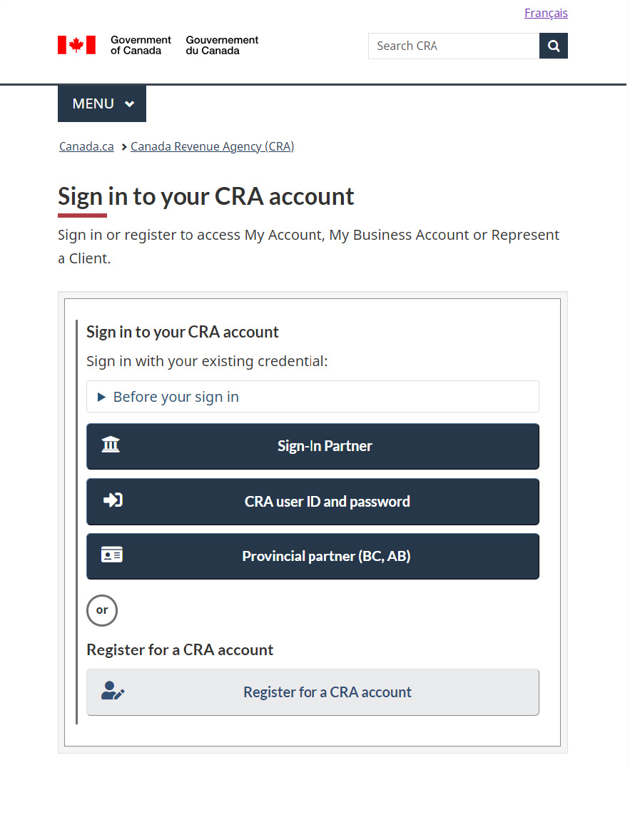Click the person-with-pencil icon on Register button
The image size is (630, 840).
click(112, 691)
